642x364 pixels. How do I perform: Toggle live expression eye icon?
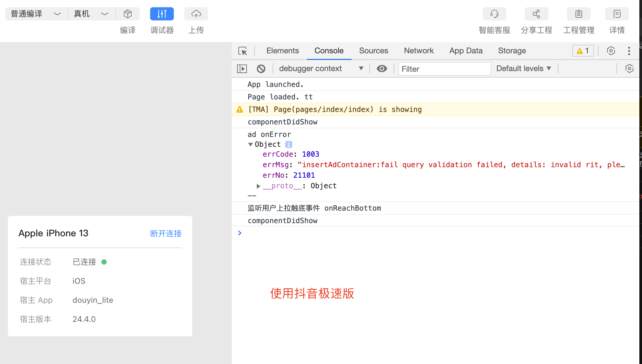coord(382,68)
